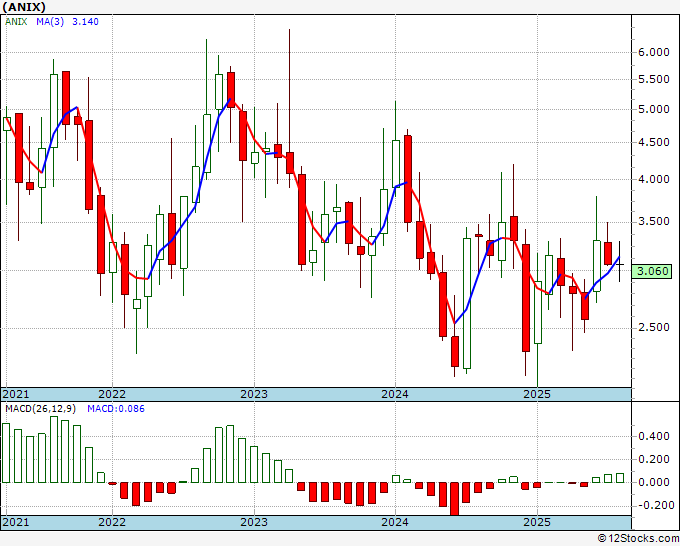Click 2023 on the price chart timeline
Screen dimensions: 680x546
point(254,394)
